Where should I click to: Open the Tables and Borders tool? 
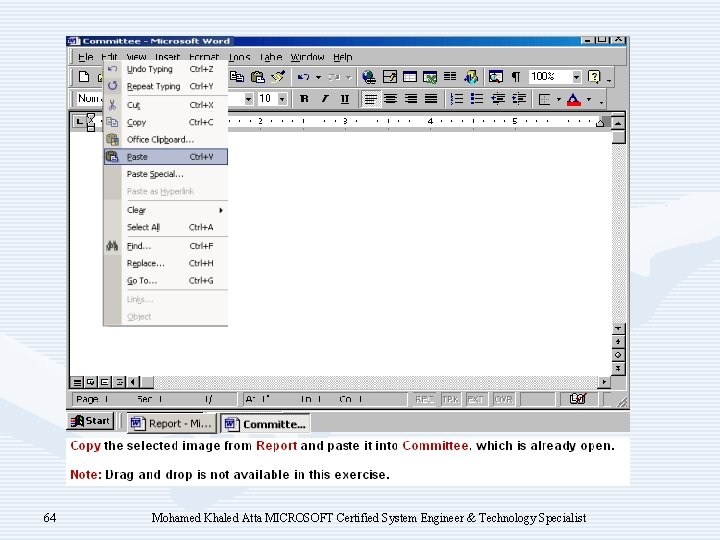389,77
